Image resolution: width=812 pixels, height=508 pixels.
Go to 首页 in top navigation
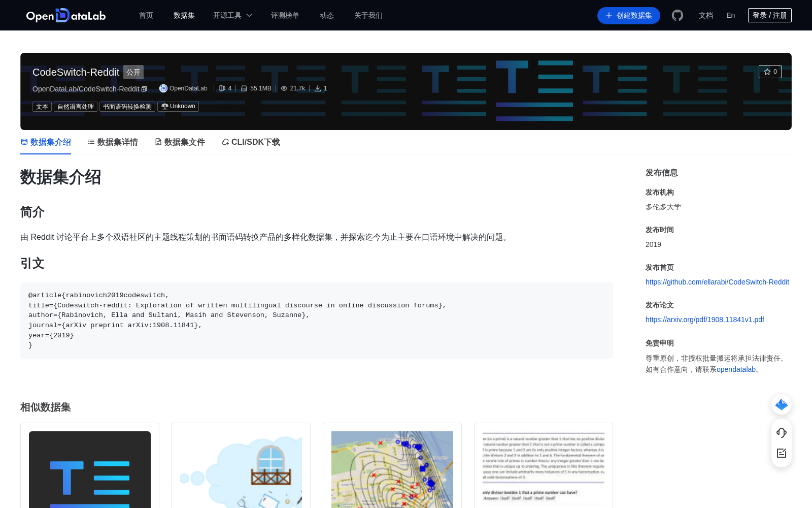pyautogui.click(x=146, y=15)
